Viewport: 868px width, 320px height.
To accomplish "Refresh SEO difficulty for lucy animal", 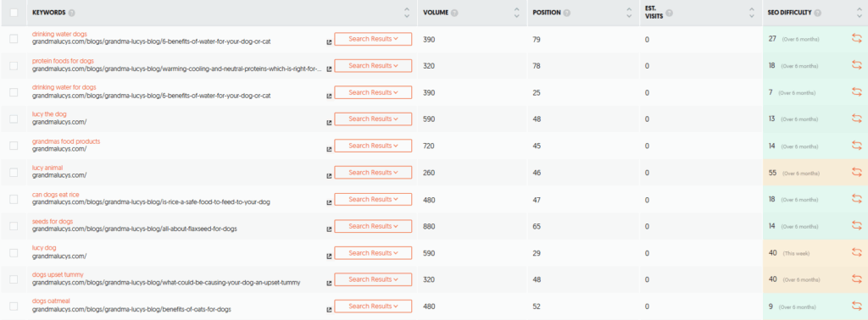I will [856, 173].
